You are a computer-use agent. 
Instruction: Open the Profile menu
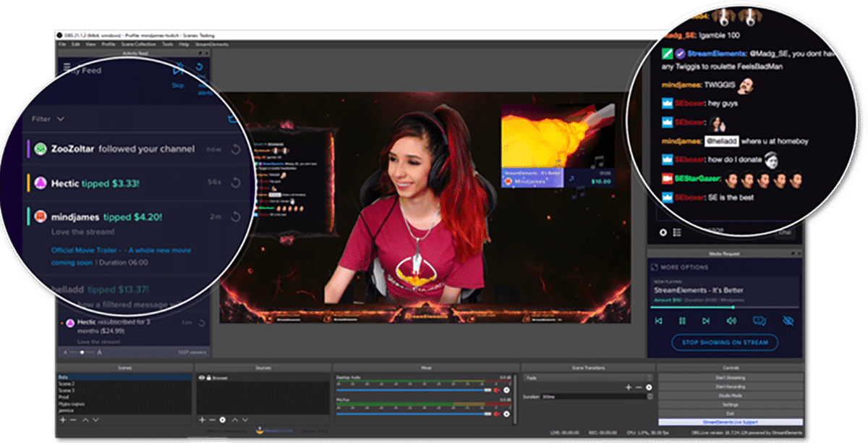(x=109, y=45)
